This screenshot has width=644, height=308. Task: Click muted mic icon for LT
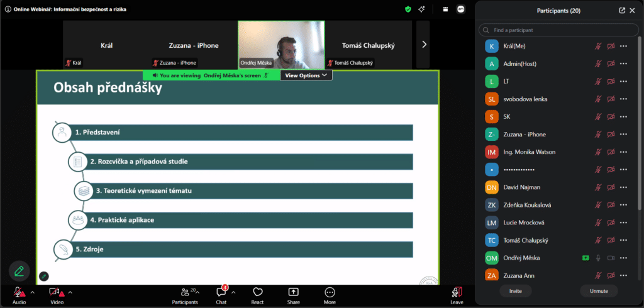pyautogui.click(x=599, y=81)
